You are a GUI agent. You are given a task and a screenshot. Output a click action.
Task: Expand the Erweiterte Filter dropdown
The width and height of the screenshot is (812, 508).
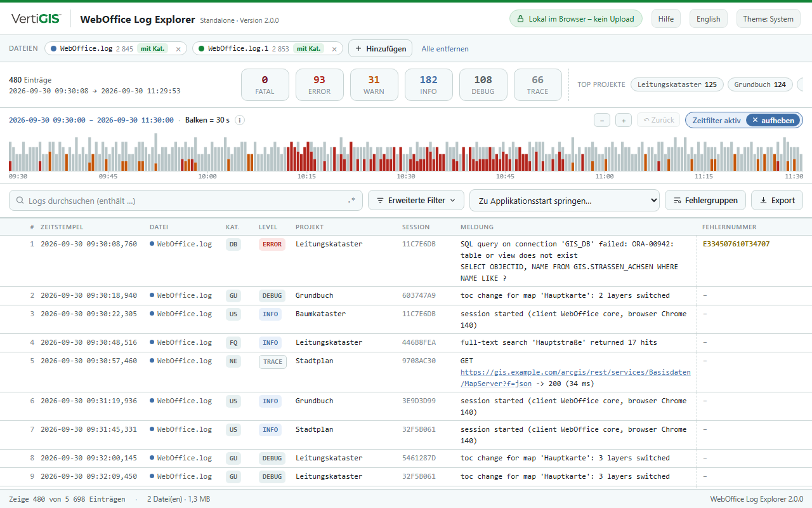[416, 201]
